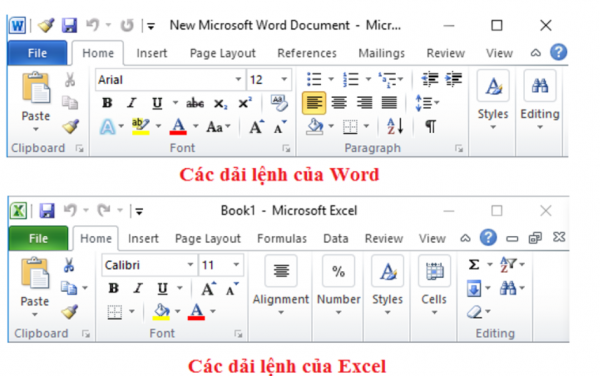Increase indent in Word Paragraph group

tap(454, 79)
